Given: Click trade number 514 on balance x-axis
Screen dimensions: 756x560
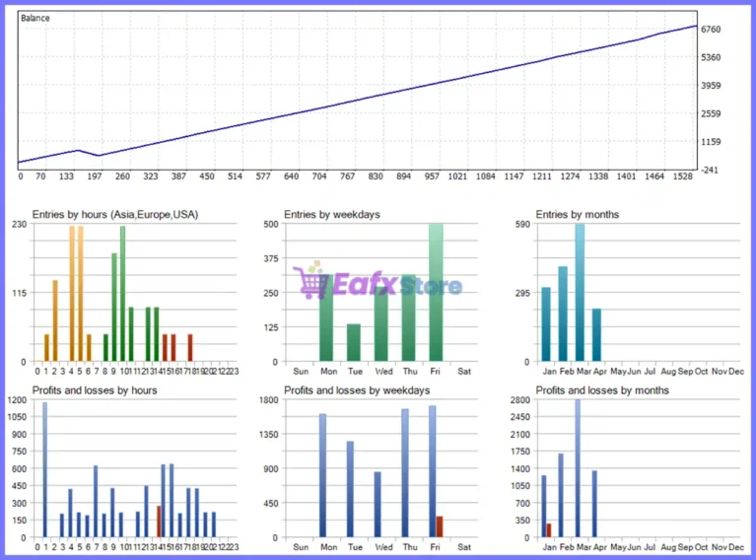Looking at the screenshot, I should (235, 176).
